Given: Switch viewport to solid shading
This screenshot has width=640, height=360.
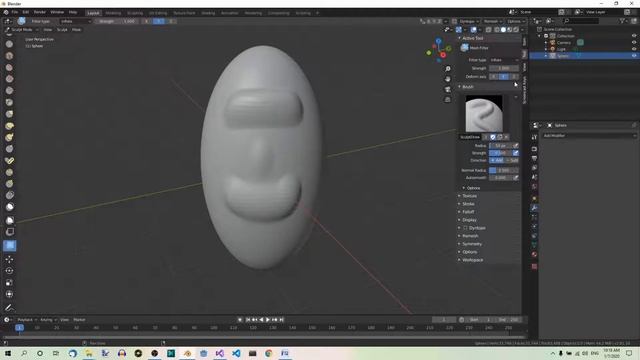Looking at the screenshot, I should 503,30.
